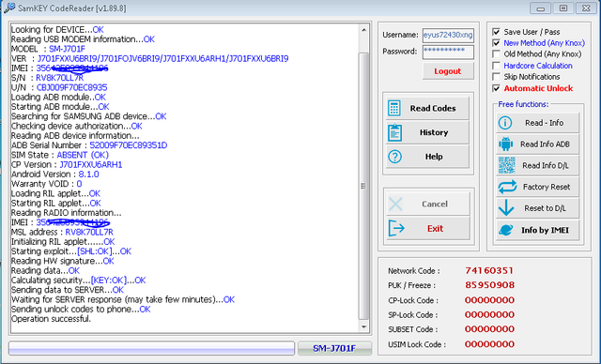Disable Automatic Unlock checkbox
Image resolution: width=601 pixels, height=364 pixels.
[x=497, y=88]
